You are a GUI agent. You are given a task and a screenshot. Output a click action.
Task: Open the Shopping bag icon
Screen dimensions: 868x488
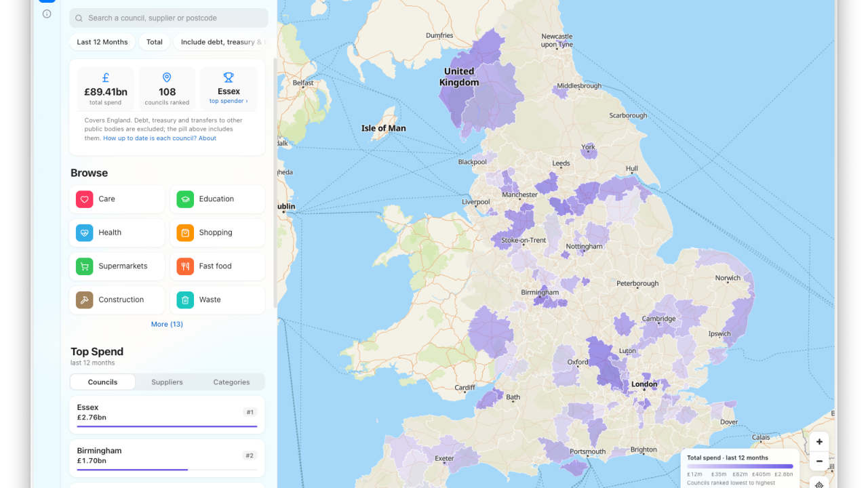[185, 232]
